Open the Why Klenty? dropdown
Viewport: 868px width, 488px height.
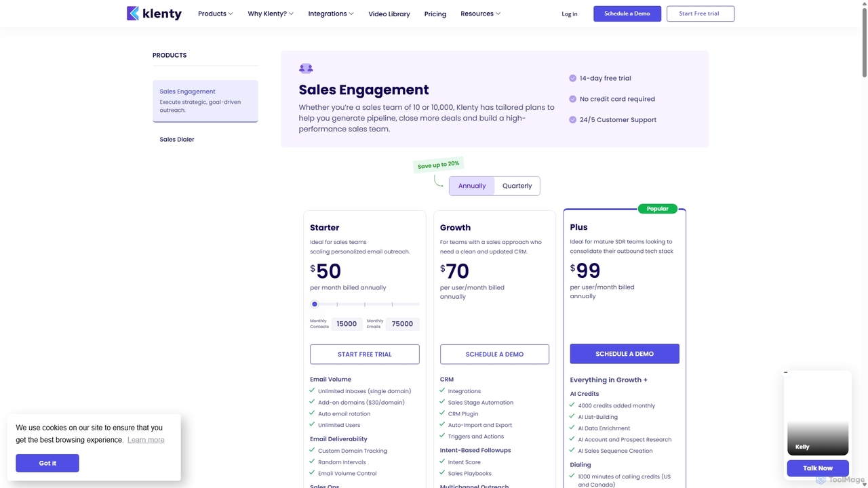[x=271, y=14]
